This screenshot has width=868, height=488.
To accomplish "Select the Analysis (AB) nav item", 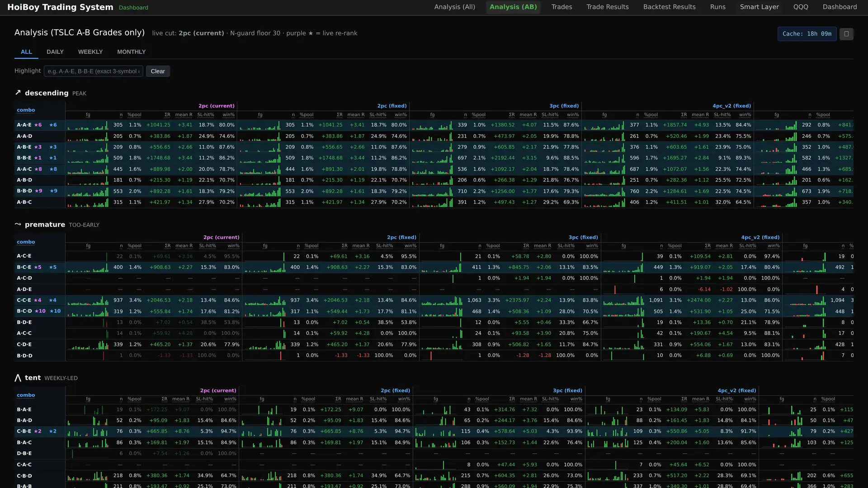I will 513,7.
